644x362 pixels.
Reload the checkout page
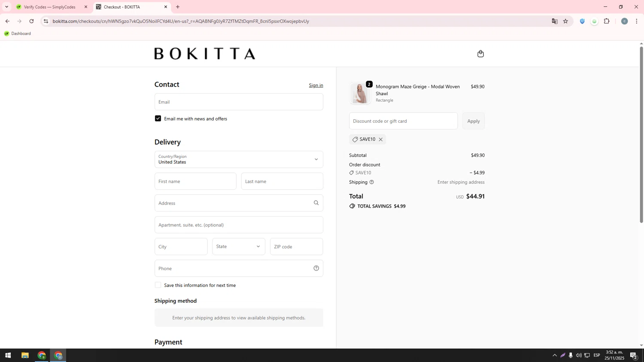click(31, 21)
